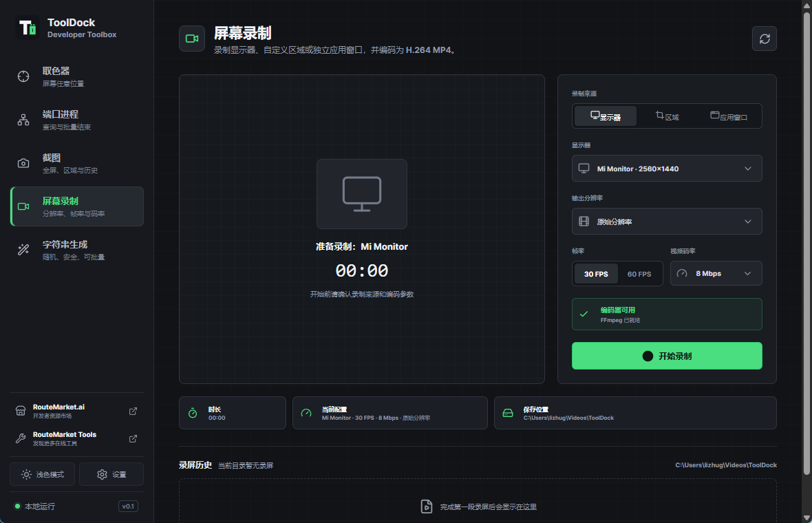Click the gauge icon in 当前配置 card
Viewport: 812px width, 523px height.
pos(306,413)
